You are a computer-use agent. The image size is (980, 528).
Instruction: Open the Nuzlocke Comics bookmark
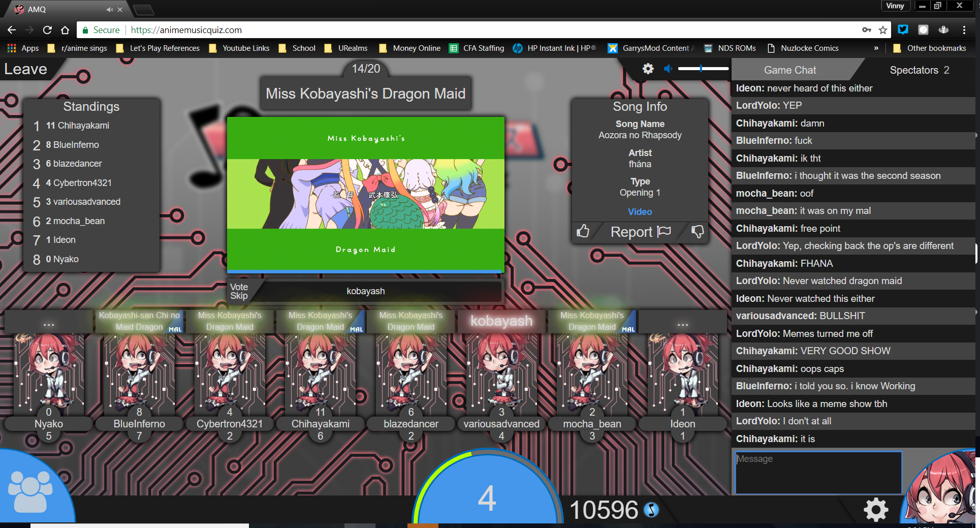pyautogui.click(x=803, y=48)
